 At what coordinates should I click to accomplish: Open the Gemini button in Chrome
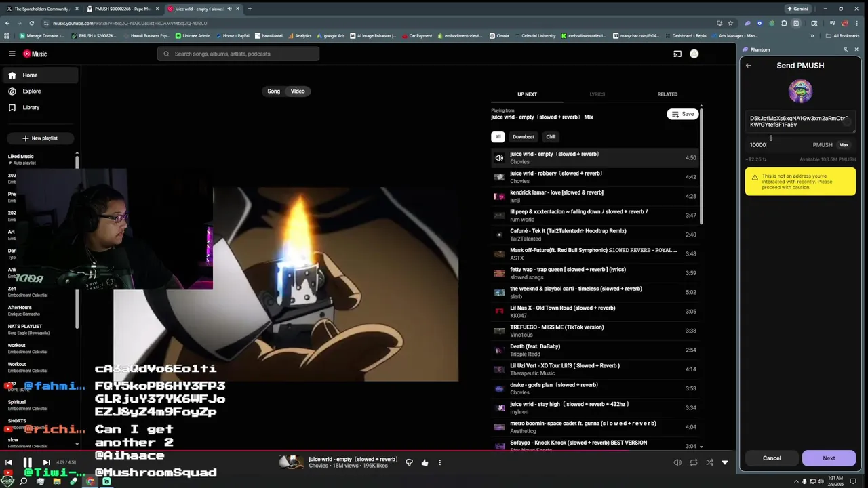(x=797, y=9)
